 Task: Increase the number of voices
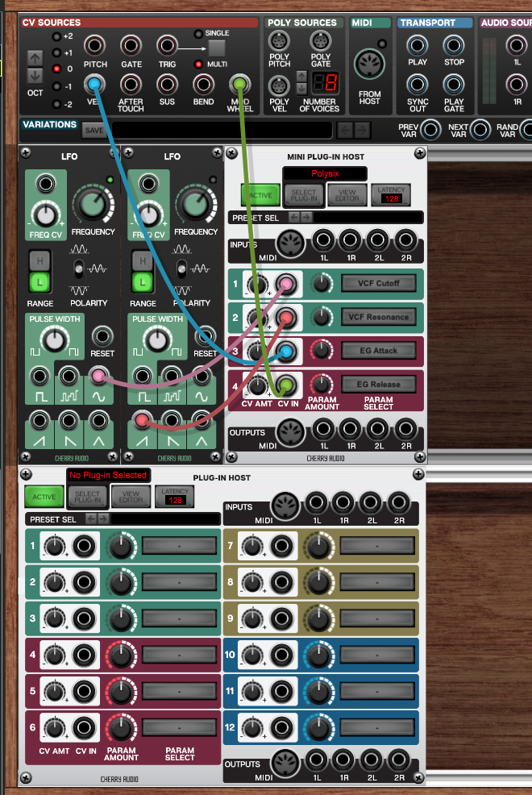tap(301, 77)
